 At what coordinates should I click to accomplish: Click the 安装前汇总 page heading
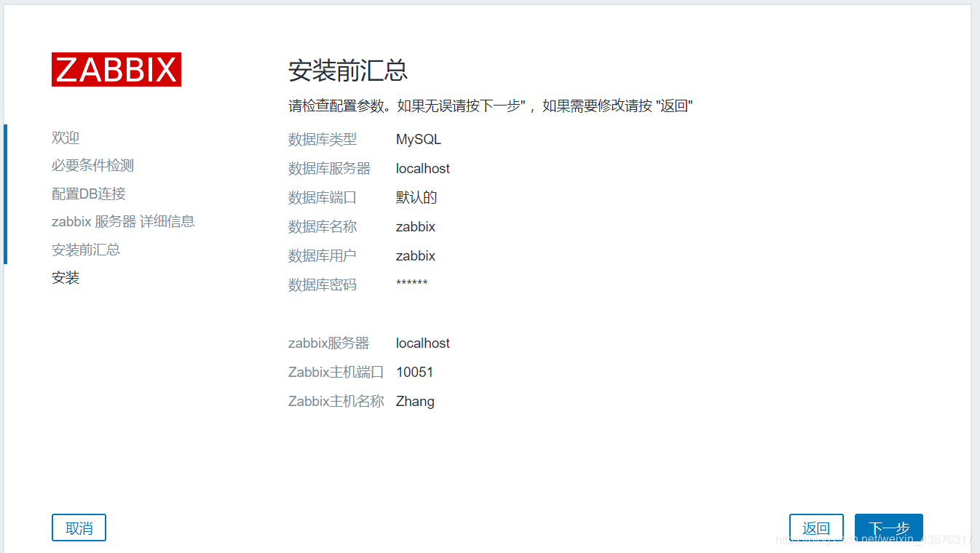(347, 71)
